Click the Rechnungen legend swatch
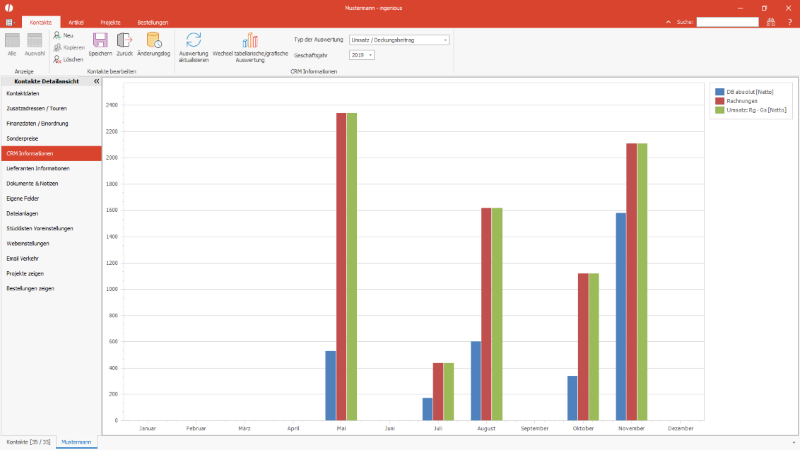This screenshot has width=800, height=450. 719,101
